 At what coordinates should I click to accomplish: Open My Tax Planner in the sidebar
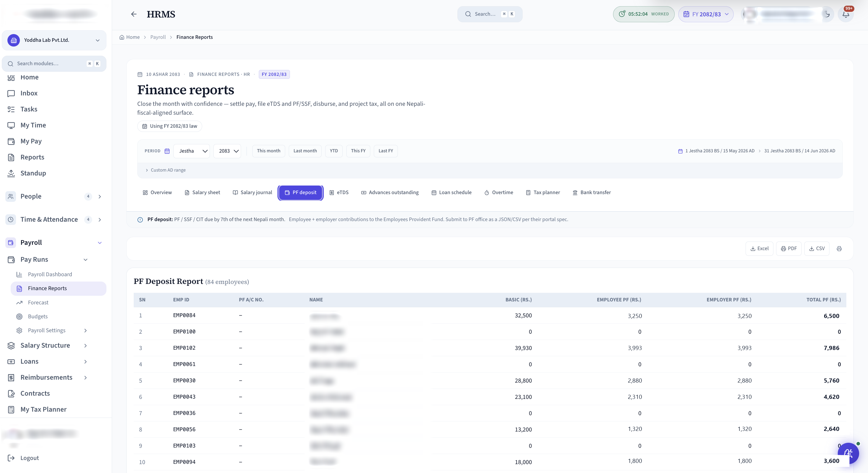coord(54,409)
